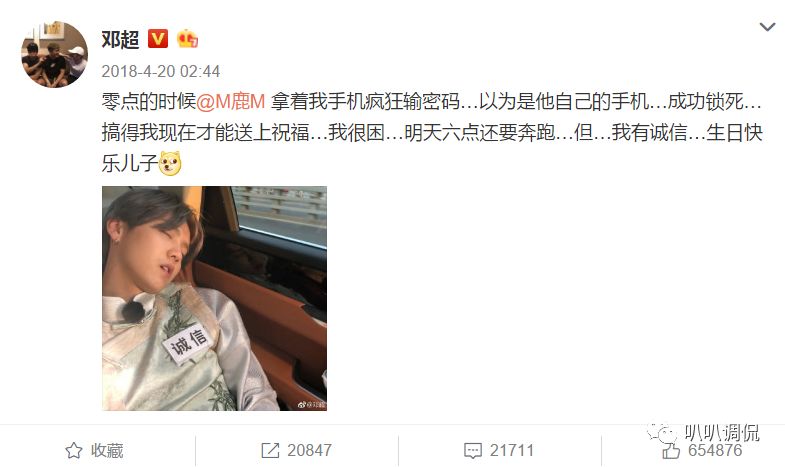Click the Weibo watermark on photo corner

click(x=311, y=404)
